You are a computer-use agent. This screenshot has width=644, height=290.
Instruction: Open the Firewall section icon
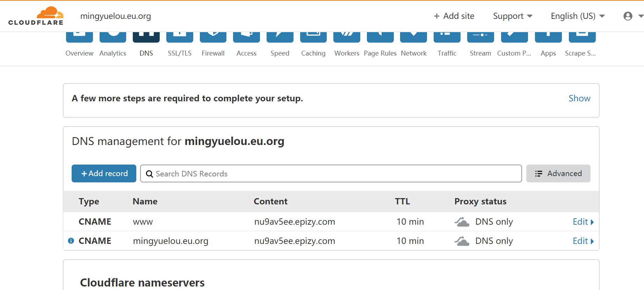[213, 37]
